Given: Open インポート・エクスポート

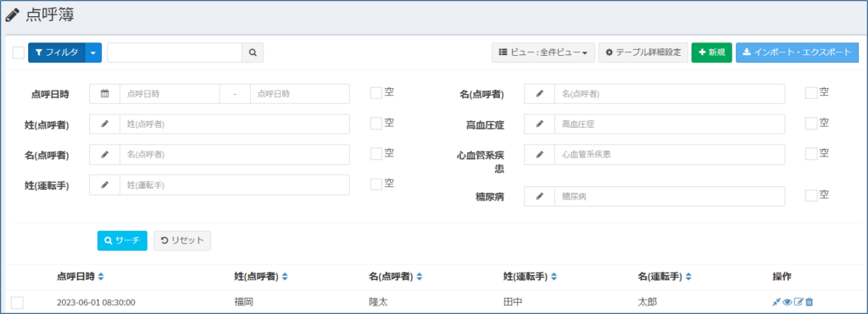Looking at the screenshot, I should [x=797, y=52].
